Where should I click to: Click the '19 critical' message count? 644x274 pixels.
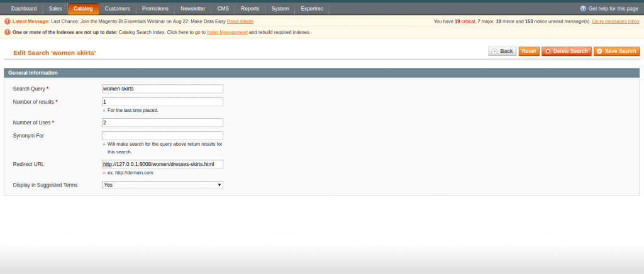[465, 21]
